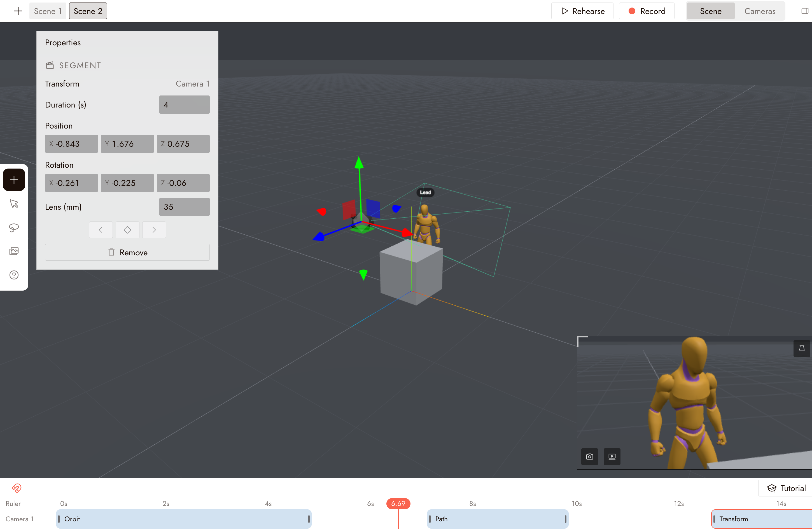Click the green upward gizmo arrow
The height and width of the screenshot is (532, 812).
359,163
